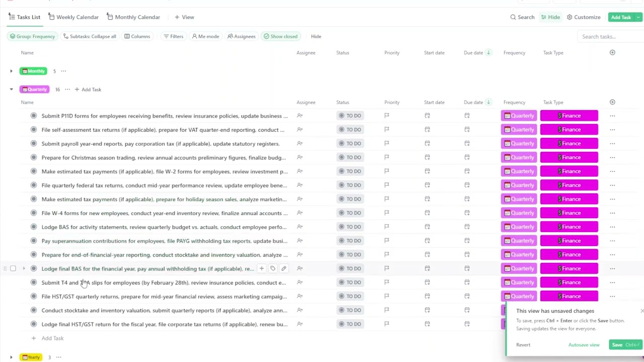644x362 pixels.
Task: Open due date calendar for Submit payroll year-end reports task
Action: (x=467, y=144)
